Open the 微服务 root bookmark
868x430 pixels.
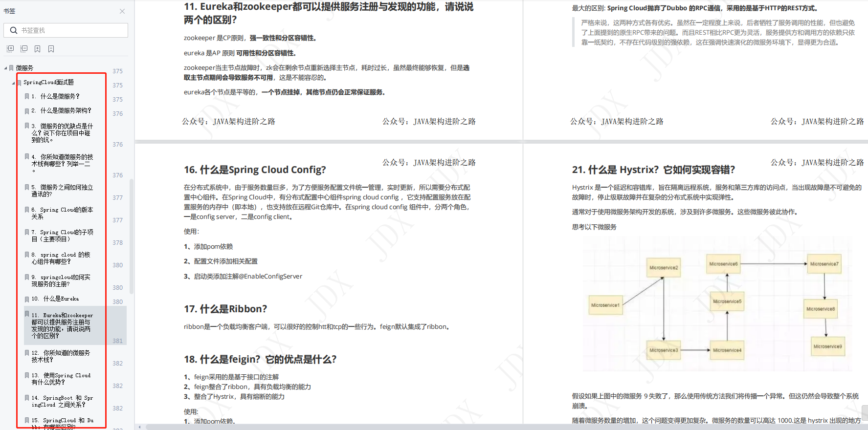point(24,68)
